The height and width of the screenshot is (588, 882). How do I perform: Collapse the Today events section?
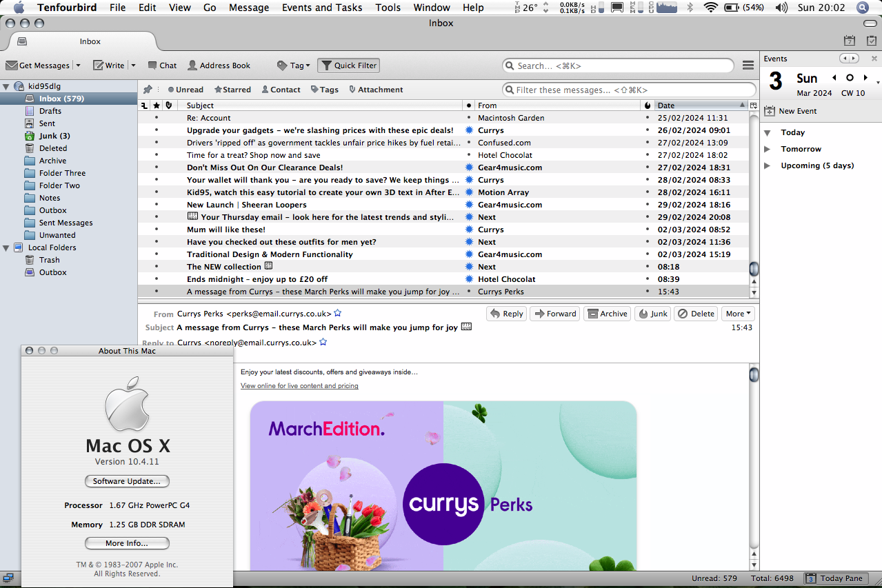768,132
